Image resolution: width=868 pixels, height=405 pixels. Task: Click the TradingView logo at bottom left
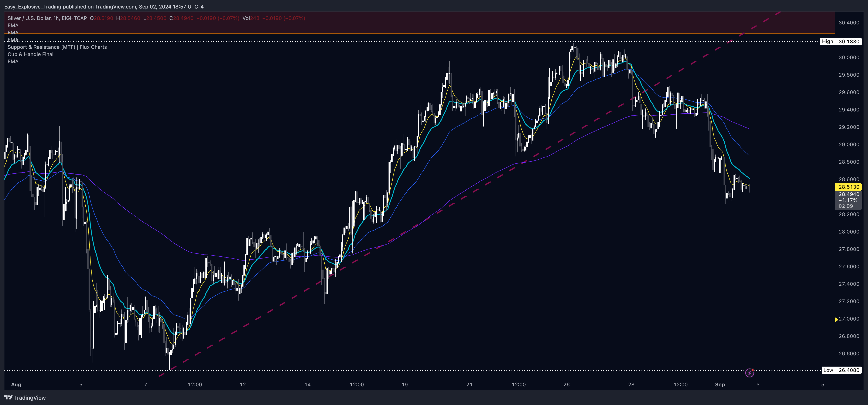(25, 398)
